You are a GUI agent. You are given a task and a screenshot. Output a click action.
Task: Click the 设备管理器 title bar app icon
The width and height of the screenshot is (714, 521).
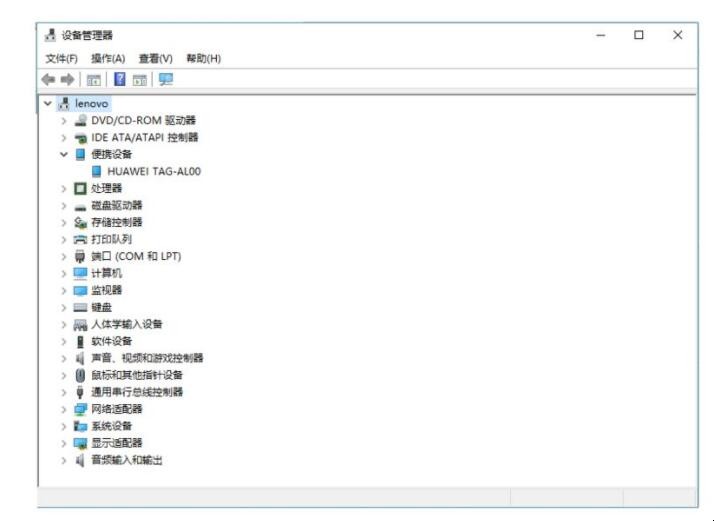(x=51, y=35)
